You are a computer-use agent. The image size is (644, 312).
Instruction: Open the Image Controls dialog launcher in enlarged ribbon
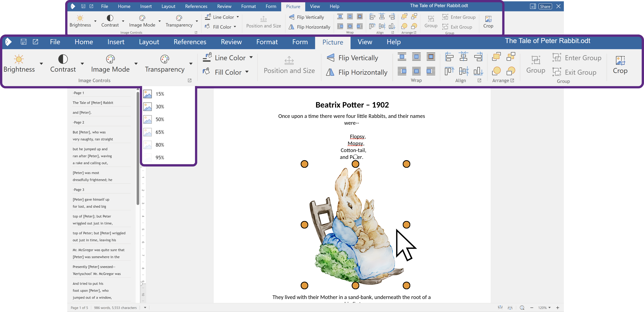point(189,80)
